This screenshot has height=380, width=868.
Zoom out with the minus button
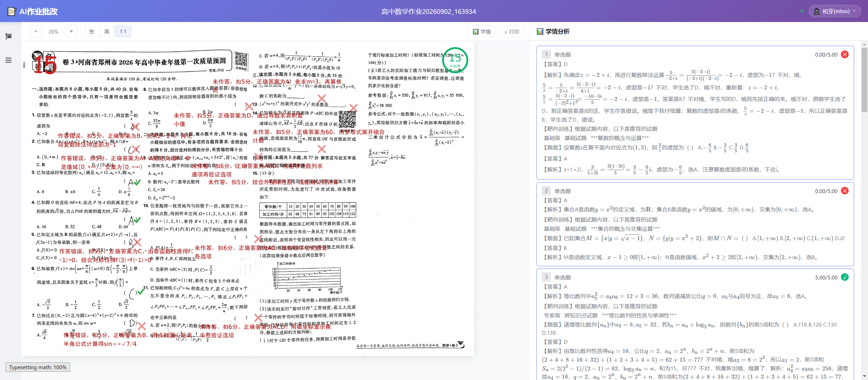[36, 31]
